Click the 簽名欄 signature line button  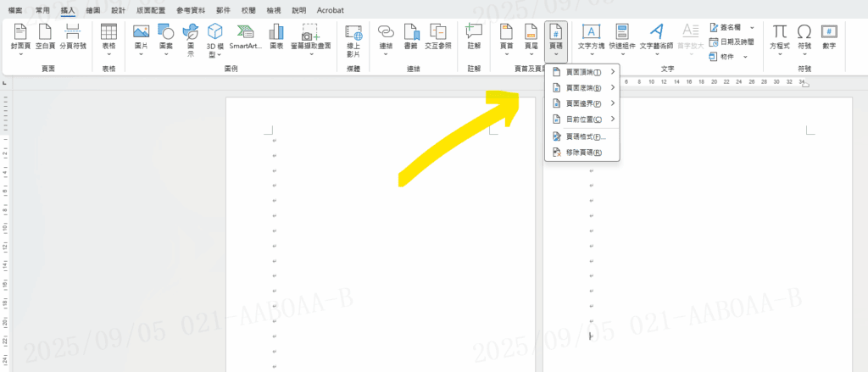click(727, 28)
